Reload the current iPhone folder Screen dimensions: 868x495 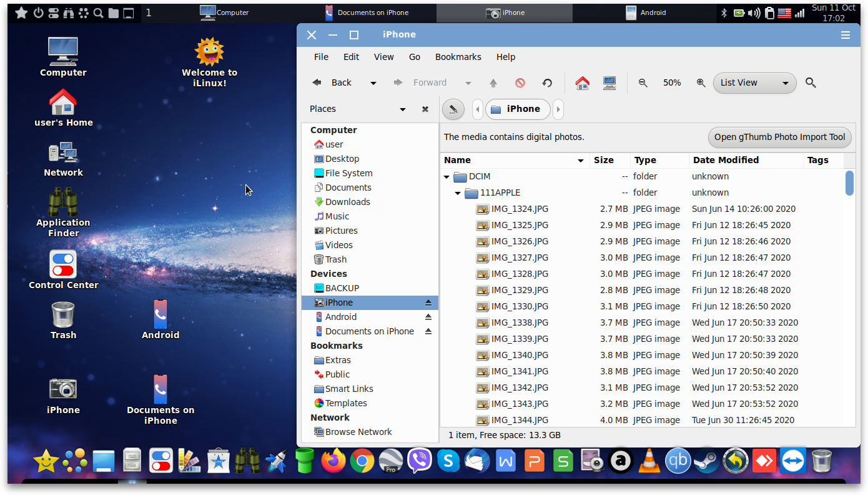pyautogui.click(x=547, y=82)
